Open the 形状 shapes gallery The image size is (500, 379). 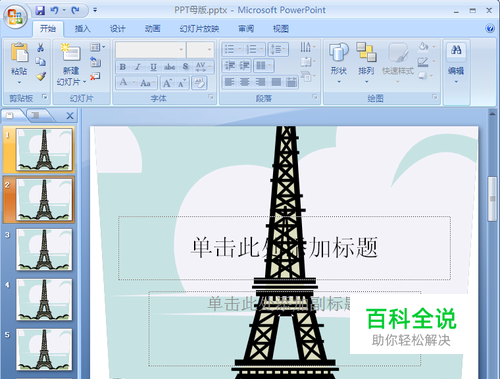(339, 62)
